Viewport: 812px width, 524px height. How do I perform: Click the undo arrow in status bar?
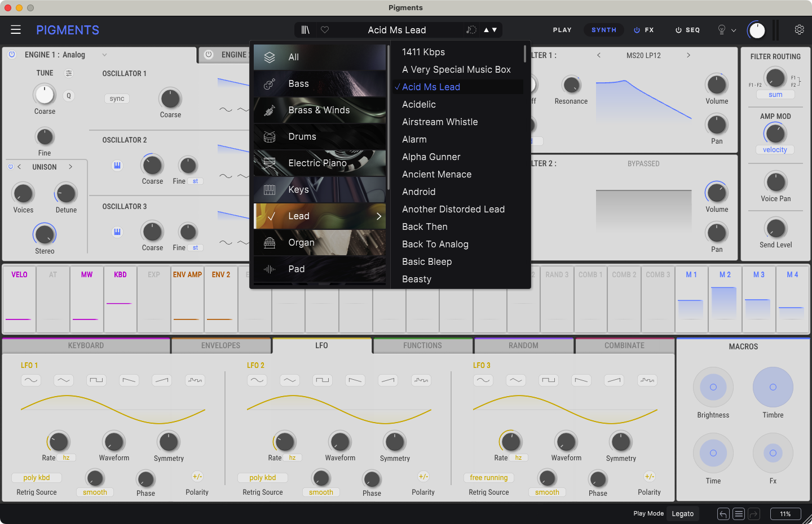(x=723, y=514)
